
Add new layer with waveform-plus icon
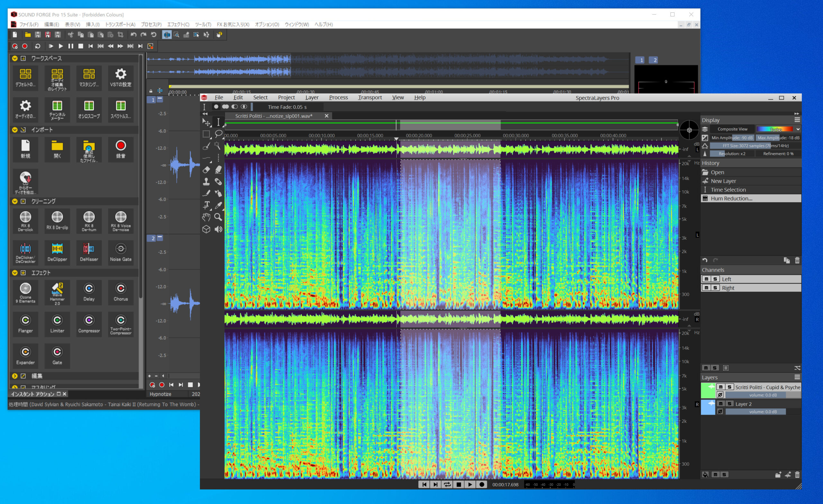coord(788,475)
